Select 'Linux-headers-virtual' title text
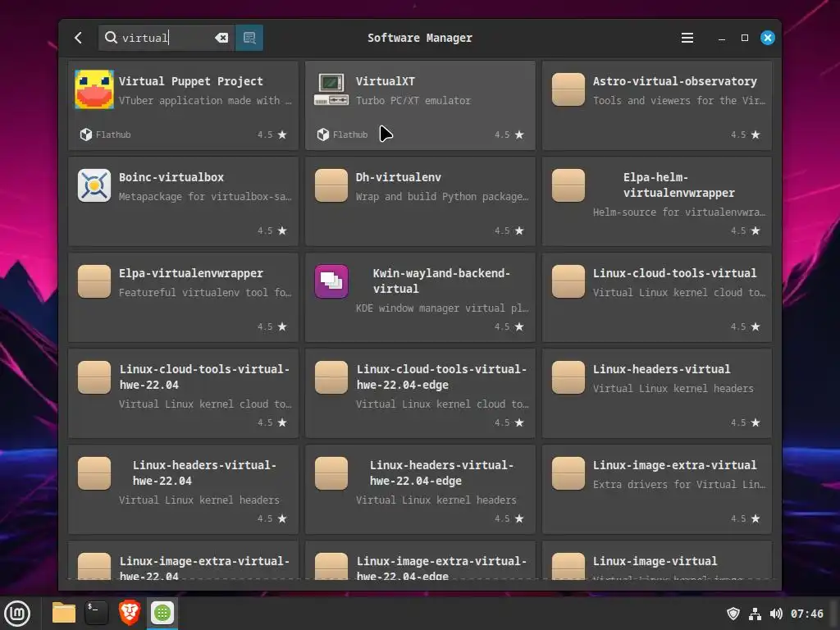 pos(661,369)
